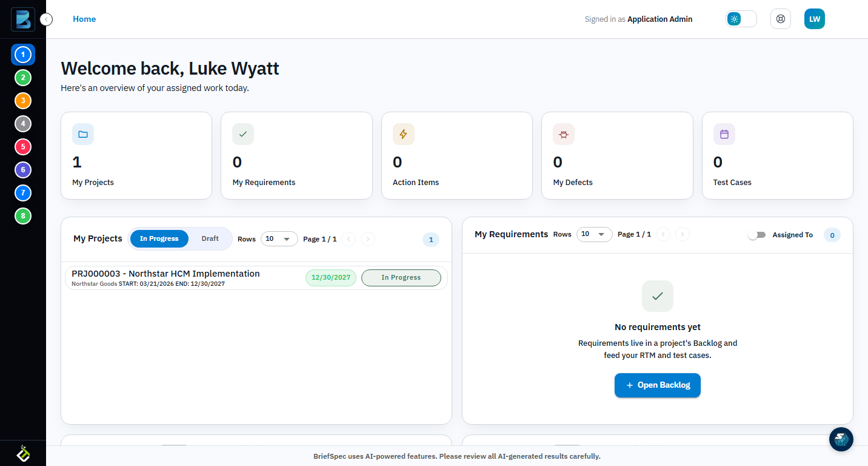Click the My Projects count badge
Viewport: 868px width, 466px height.
tap(431, 240)
